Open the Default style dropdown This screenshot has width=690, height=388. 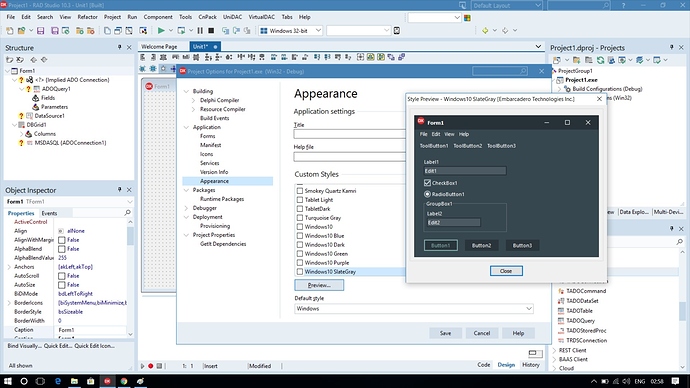tap(414, 308)
